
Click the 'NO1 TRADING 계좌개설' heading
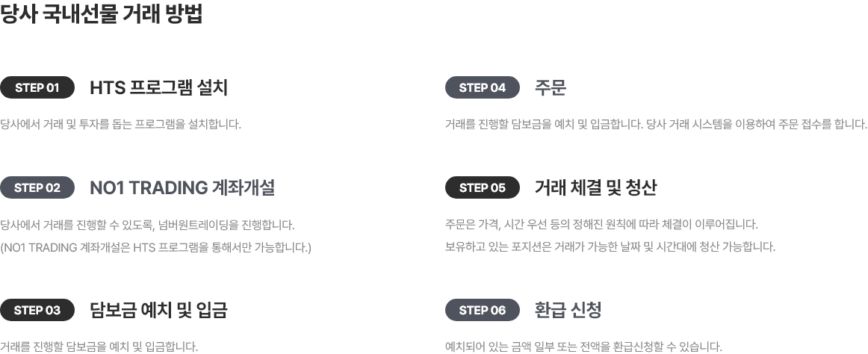pyautogui.click(x=182, y=187)
